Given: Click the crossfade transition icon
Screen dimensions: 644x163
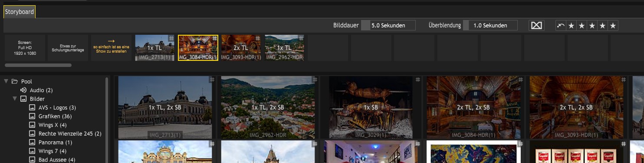Looking at the screenshot, I should 536,25.
